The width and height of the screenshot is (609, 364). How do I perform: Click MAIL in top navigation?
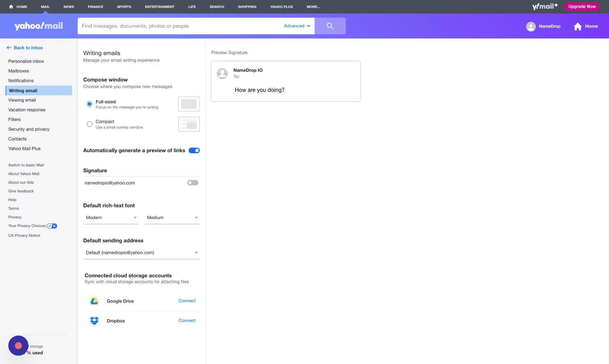coord(45,7)
